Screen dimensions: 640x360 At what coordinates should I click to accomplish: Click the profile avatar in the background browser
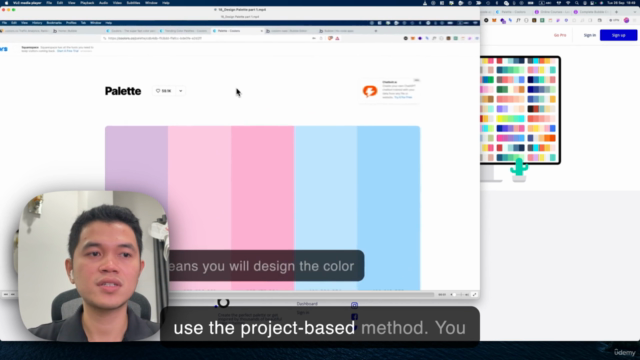(x=626, y=20)
